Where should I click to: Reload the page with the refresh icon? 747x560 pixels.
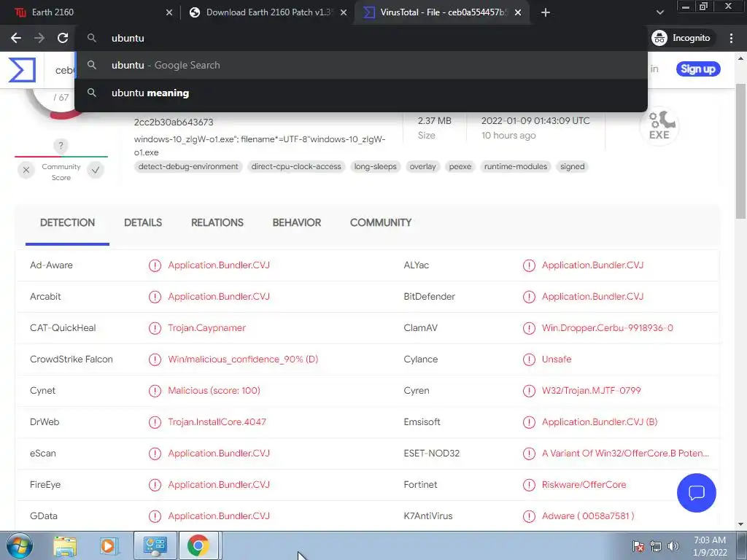pyautogui.click(x=63, y=38)
